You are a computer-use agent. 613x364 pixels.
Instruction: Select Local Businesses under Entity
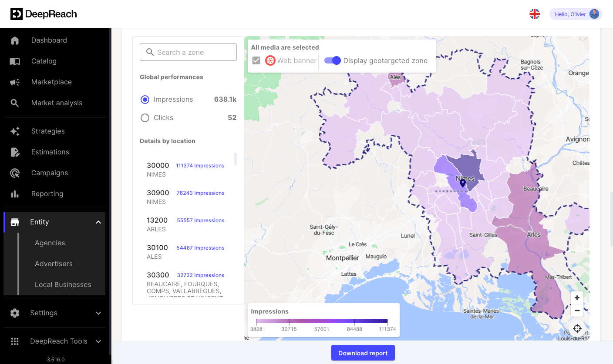pos(63,284)
